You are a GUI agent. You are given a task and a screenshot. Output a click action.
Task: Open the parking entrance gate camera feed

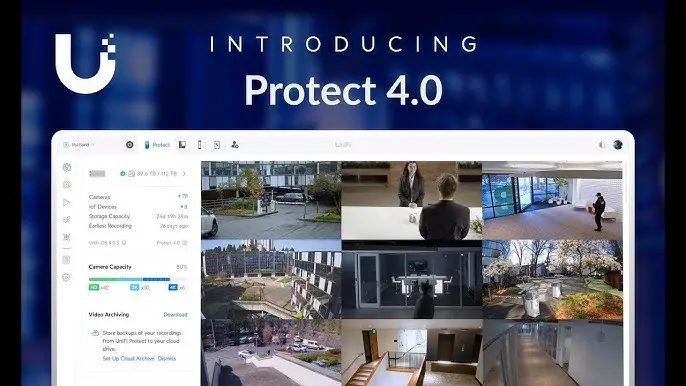coord(271,200)
